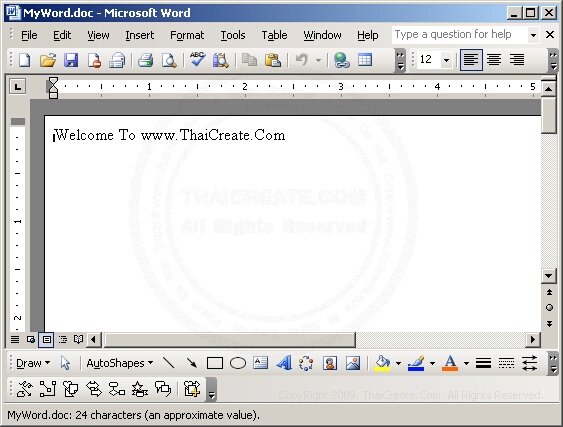Screen dimensions: 563x427
Task: Insert a hyperlink with globe icon
Action: pyautogui.click(x=341, y=60)
